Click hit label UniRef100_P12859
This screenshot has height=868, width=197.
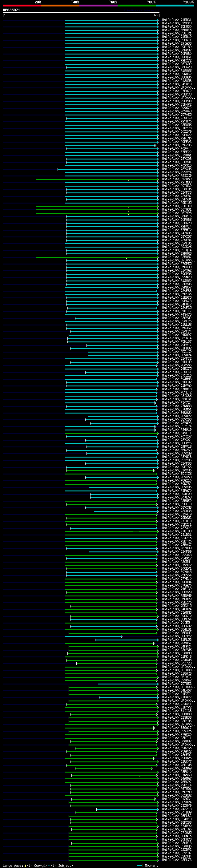click(x=177, y=179)
